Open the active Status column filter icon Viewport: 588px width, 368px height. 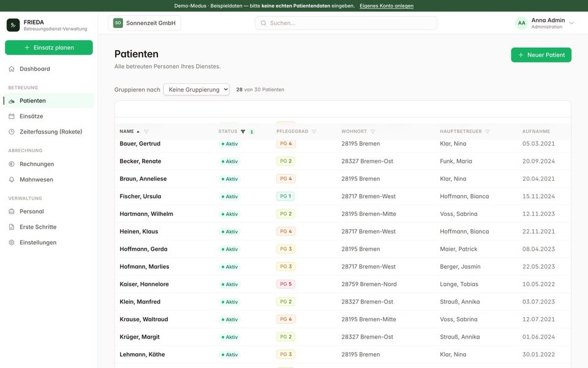[243, 131]
